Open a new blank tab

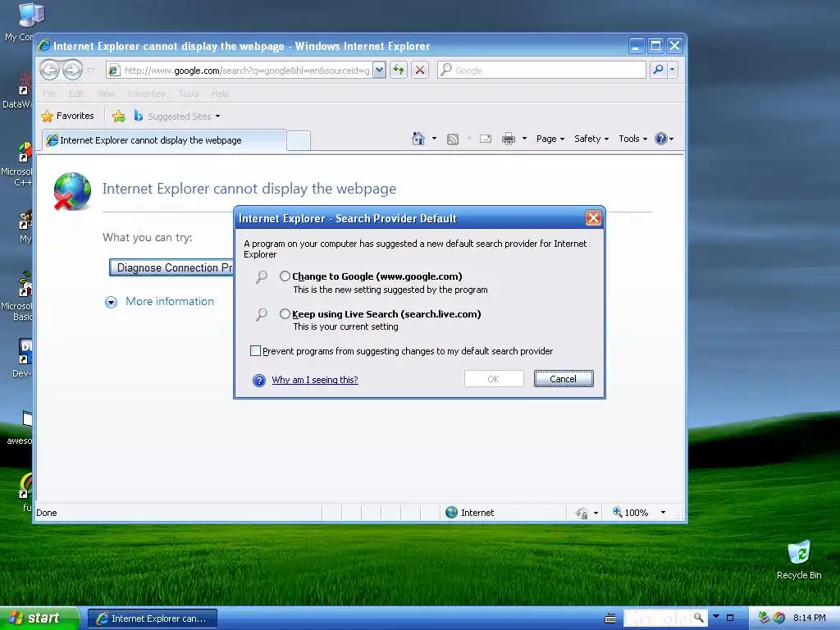pyautogui.click(x=299, y=141)
